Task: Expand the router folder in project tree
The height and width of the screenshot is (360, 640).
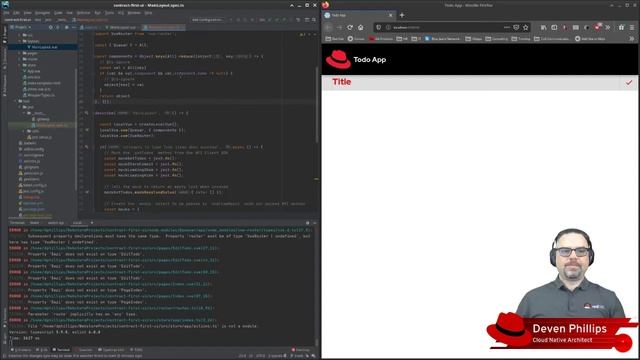Action: [19, 59]
